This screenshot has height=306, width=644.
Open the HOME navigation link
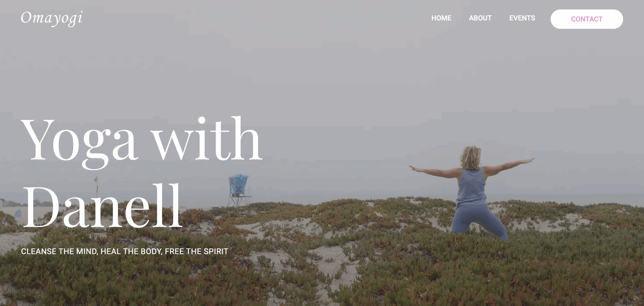441,18
